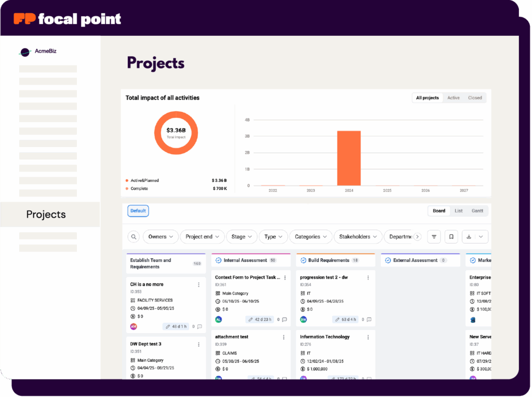Switch chart filter to Active
This screenshot has width=532, height=397.
(x=454, y=98)
